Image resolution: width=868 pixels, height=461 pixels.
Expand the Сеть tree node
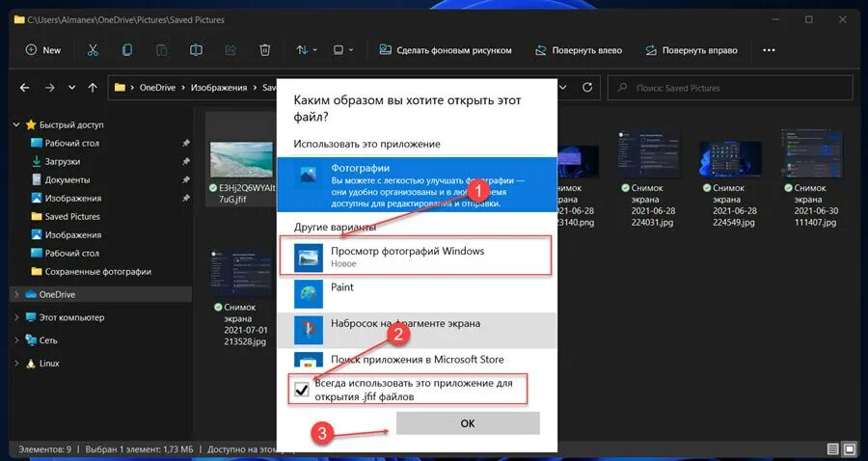(16, 340)
